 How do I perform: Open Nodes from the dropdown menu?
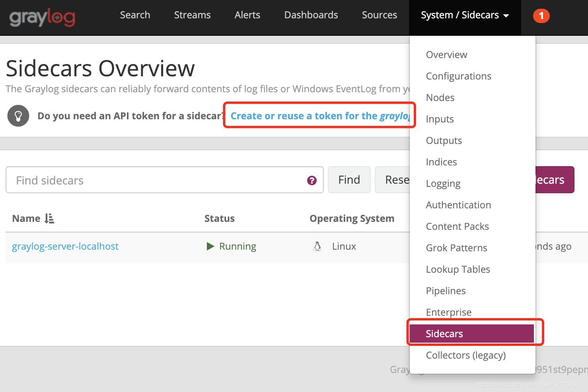[x=440, y=98]
